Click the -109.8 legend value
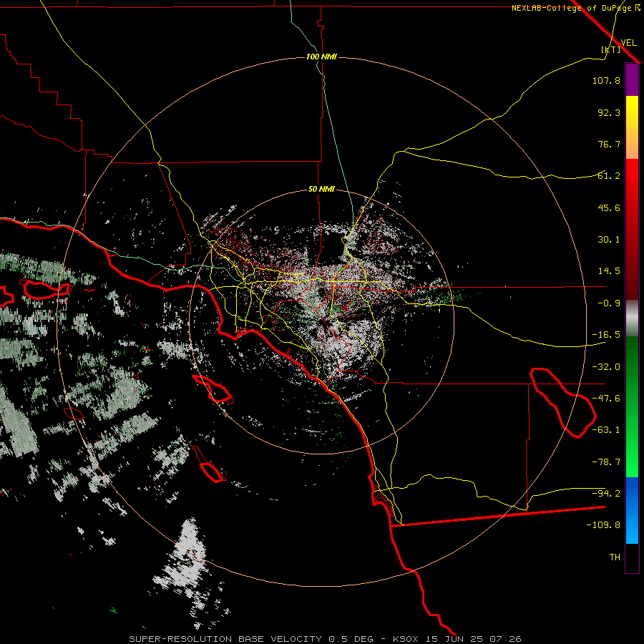The image size is (644, 644). coord(603,525)
